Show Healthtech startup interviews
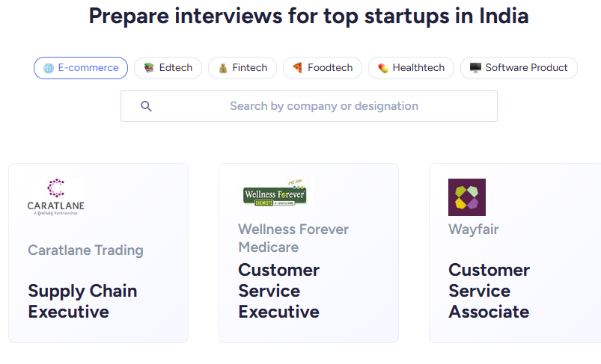Screen dimensions: 601x364 pos(411,68)
